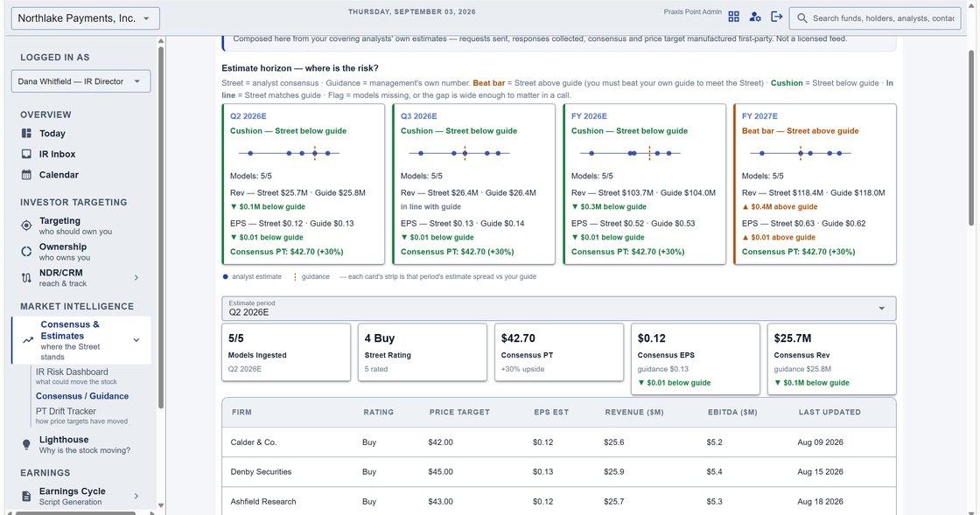The image size is (980, 515).
Task: Select the Q2 2026E estimate card
Action: coord(303,184)
